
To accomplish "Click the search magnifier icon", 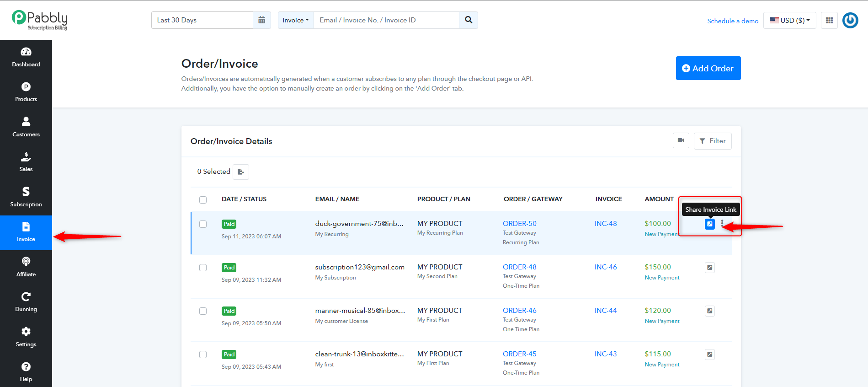I will point(469,20).
